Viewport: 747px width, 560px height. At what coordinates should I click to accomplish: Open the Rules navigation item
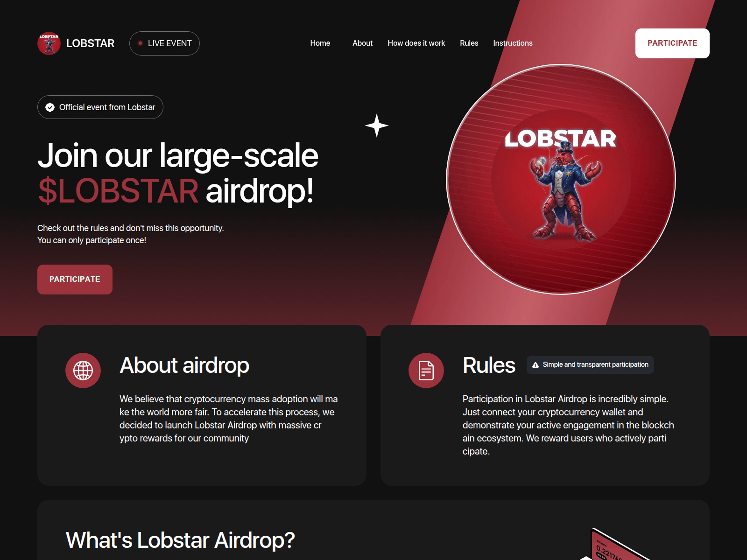[x=469, y=43]
